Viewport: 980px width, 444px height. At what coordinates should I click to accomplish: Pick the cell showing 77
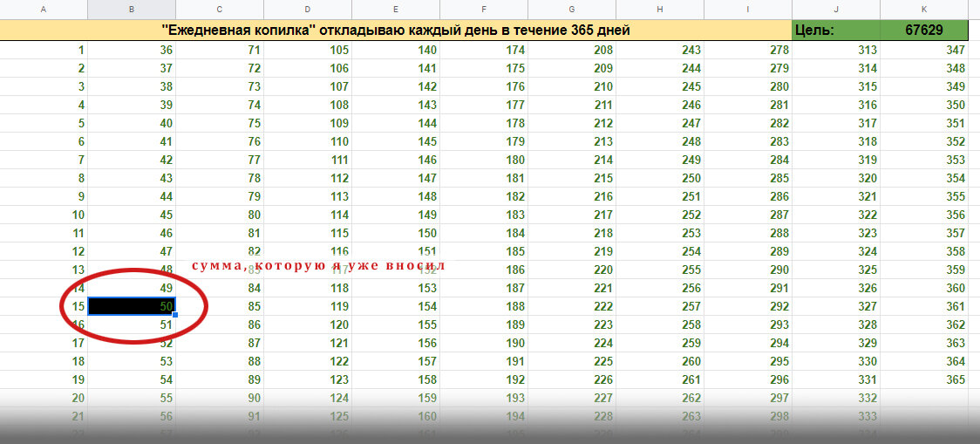tap(220, 161)
